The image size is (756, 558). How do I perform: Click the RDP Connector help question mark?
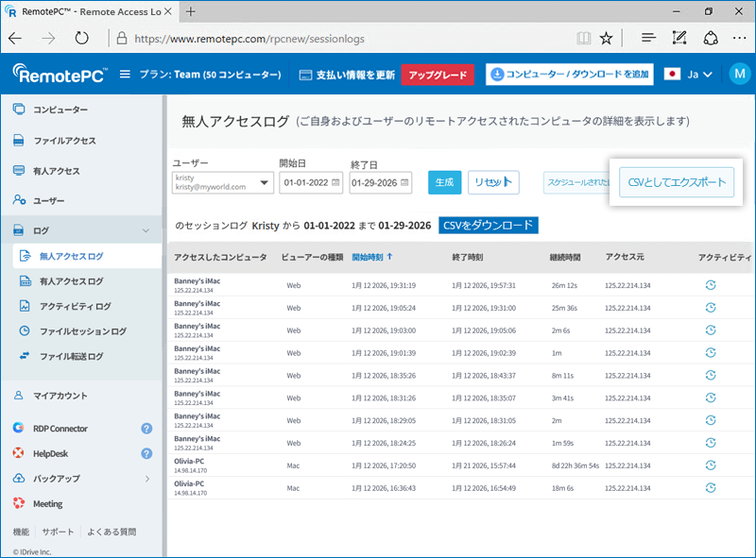(146, 428)
